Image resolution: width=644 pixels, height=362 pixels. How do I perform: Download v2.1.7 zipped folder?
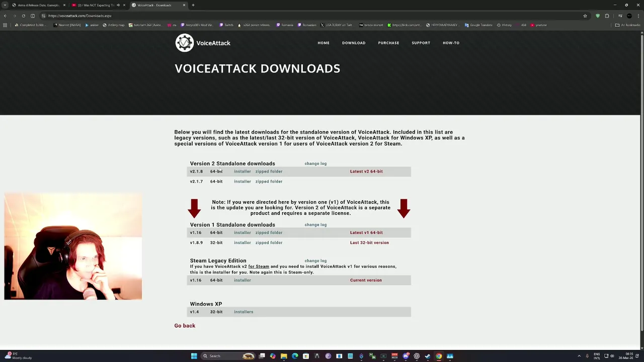[269, 182]
